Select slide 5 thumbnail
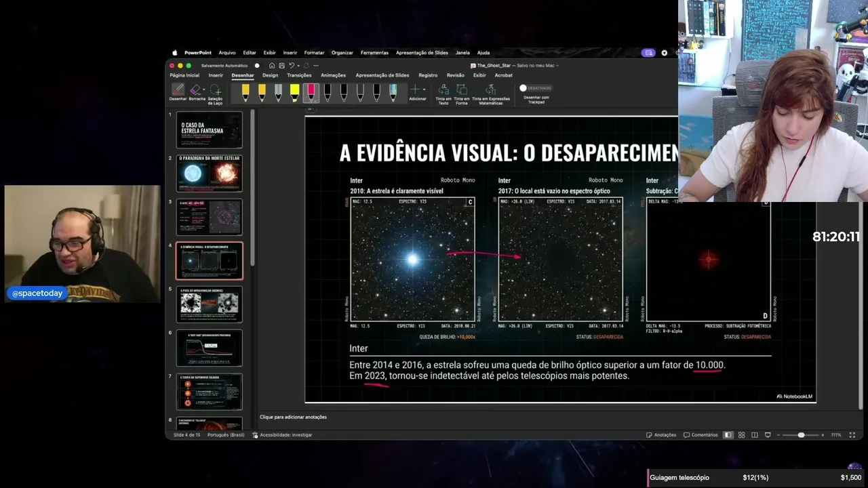Viewport: 868px width, 488px height. point(209,304)
